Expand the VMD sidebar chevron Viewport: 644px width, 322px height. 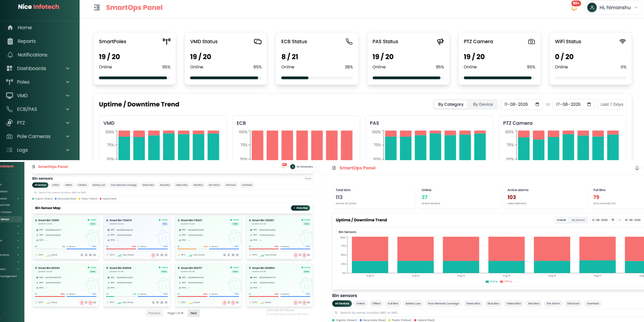67,96
